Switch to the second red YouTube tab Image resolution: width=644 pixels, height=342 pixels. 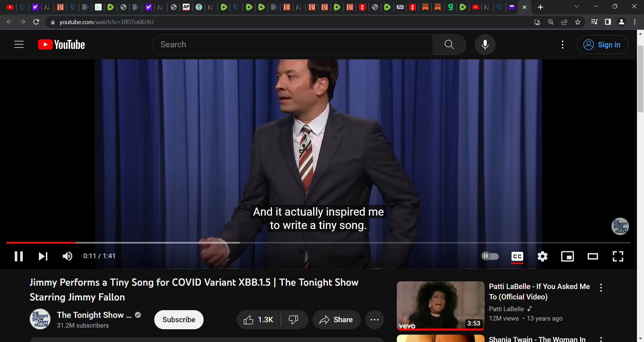[x=476, y=7]
